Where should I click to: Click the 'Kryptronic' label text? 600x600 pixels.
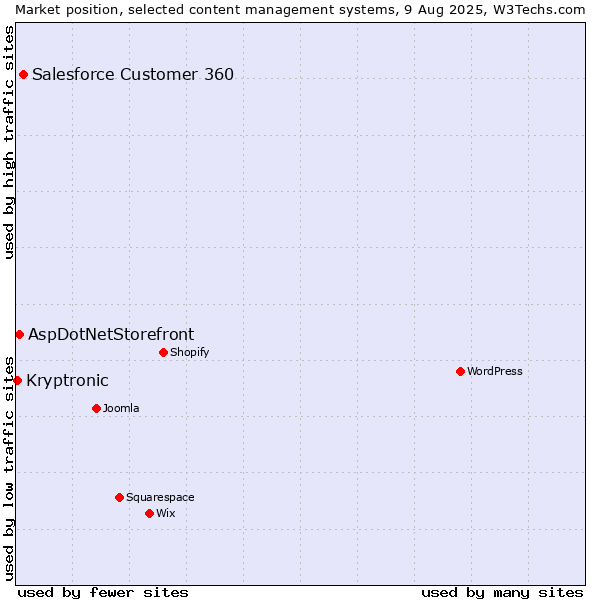(x=67, y=381)
